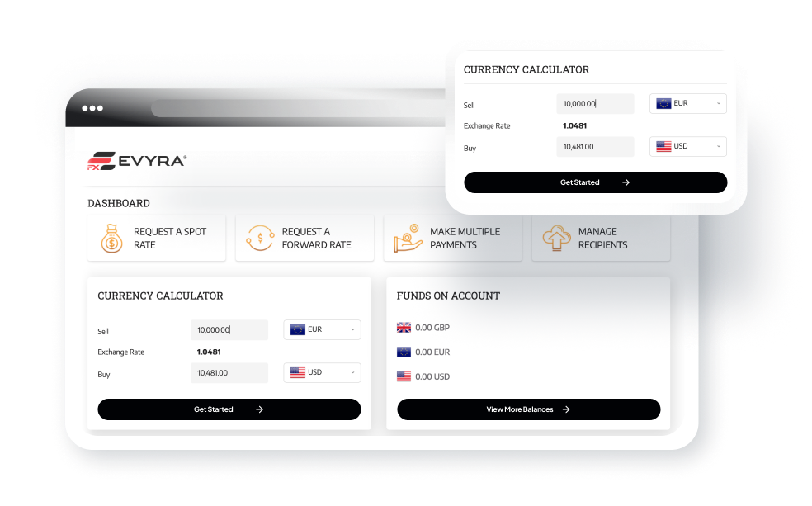Viewport: 812px width, 506px height.
Task: Click the EU flag beside EUR balance
Action: [404, 352]
